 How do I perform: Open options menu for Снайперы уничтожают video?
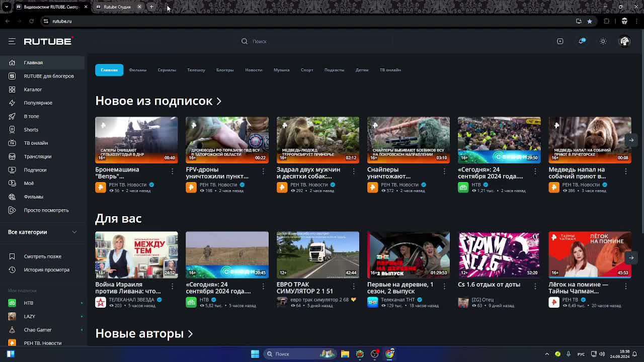click(x=444, y=171)
